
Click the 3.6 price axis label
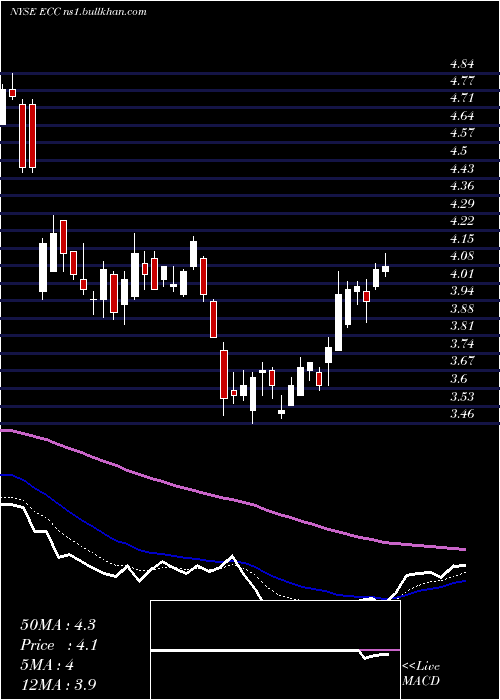point(459,379)
